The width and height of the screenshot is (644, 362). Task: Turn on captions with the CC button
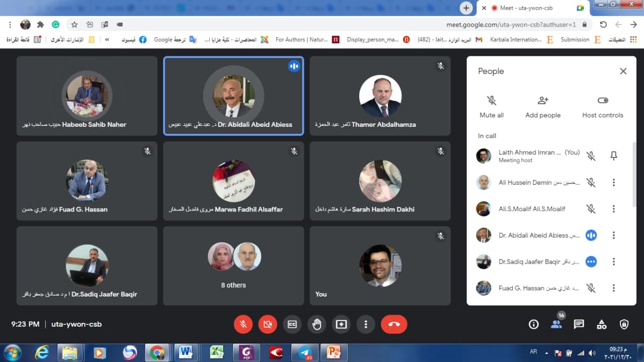click(292, 324)
